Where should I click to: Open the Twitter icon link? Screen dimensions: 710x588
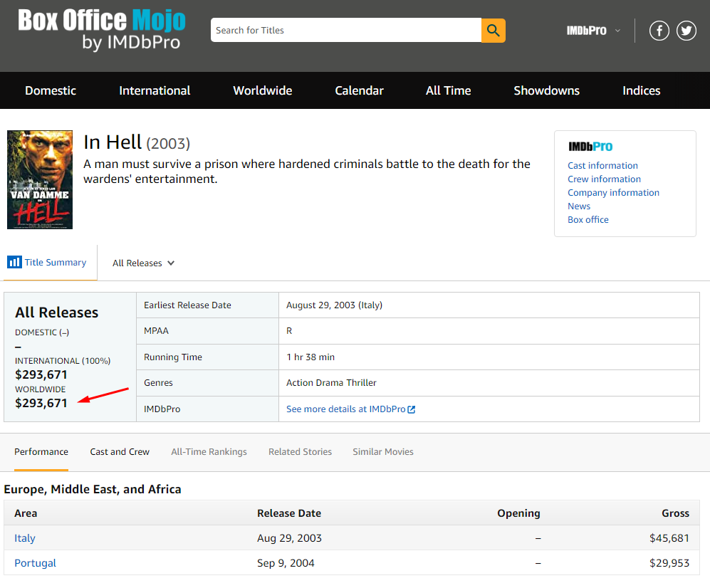coord(686,31)
